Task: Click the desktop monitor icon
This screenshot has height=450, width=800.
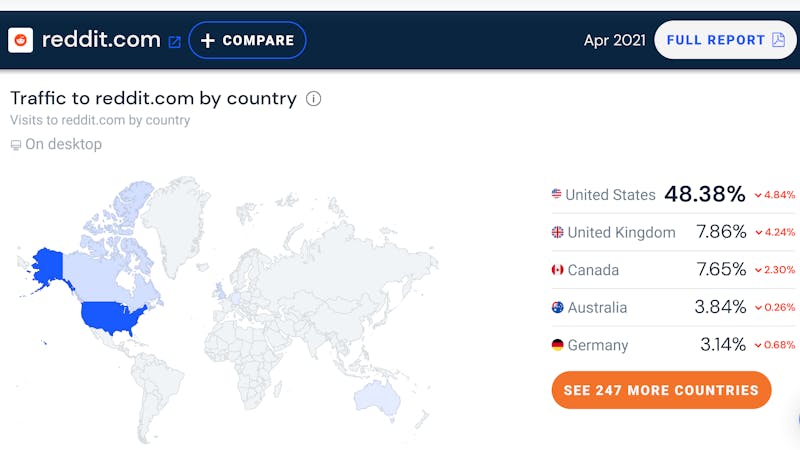Action: point(15,145)
